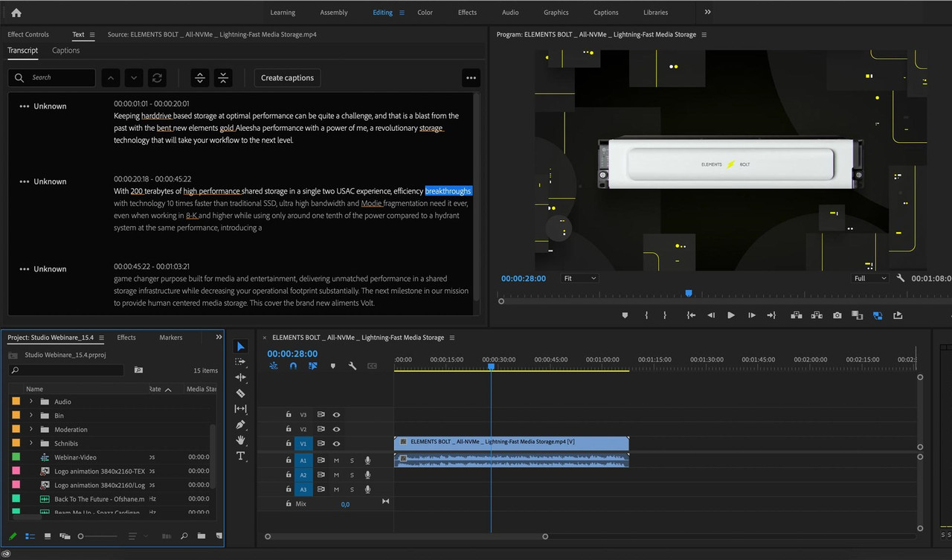This screenshot has height=560, width=952.
Task: Select the Slip tool
Action: [240, 408]
